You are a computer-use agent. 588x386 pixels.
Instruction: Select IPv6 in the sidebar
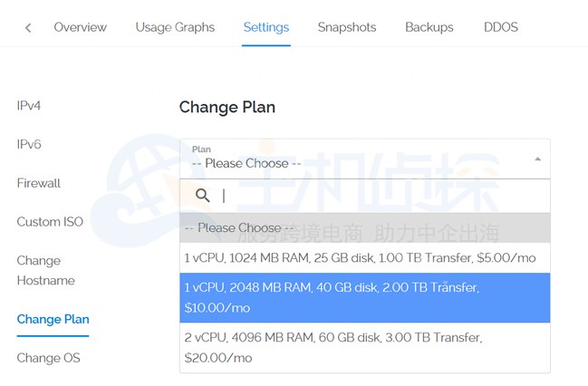29,144
